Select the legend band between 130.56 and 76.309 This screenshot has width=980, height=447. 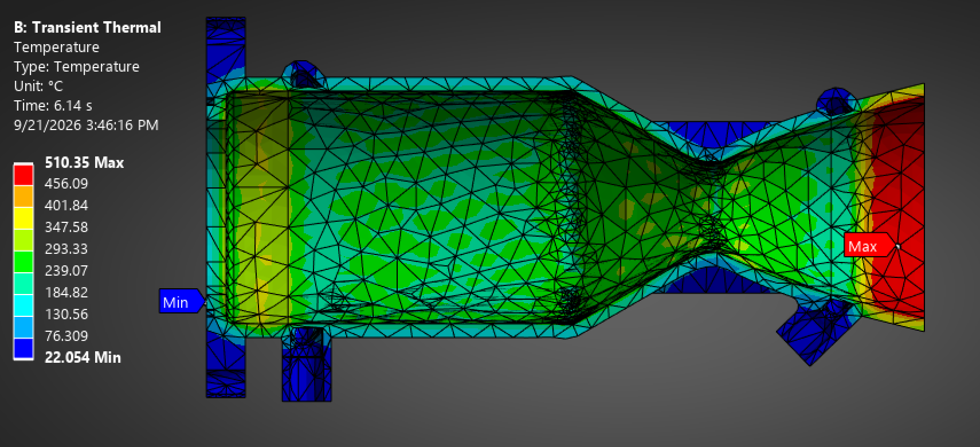(x=23, y=327)
